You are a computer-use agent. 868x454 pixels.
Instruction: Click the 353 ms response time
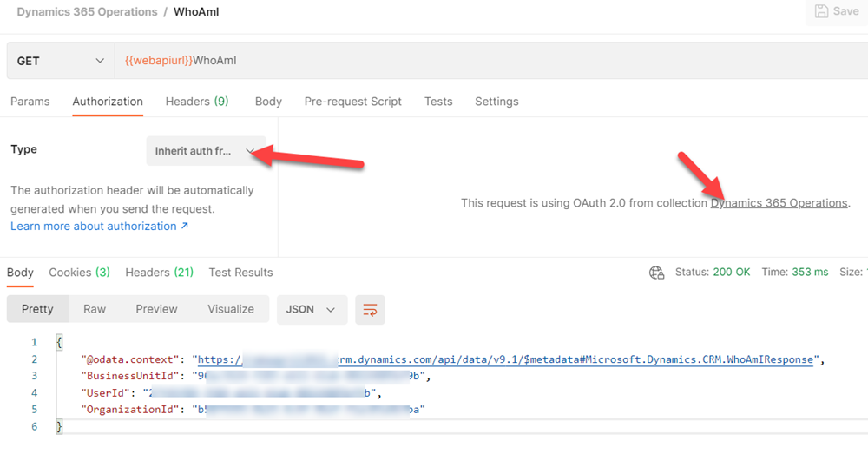point(810,272)
